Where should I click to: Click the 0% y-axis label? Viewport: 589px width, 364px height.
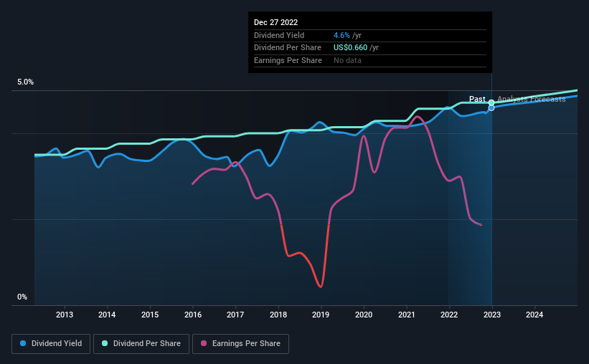(x=22, y=297)
